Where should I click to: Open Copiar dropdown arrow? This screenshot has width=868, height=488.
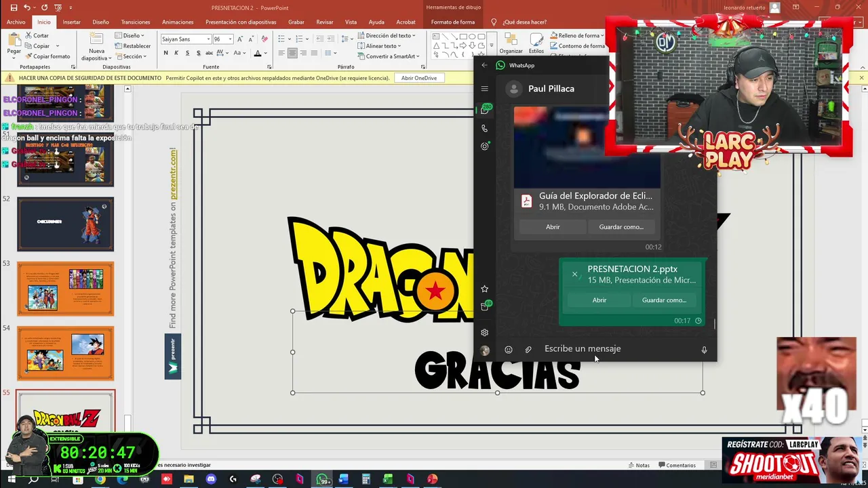(x=58, y=46)
